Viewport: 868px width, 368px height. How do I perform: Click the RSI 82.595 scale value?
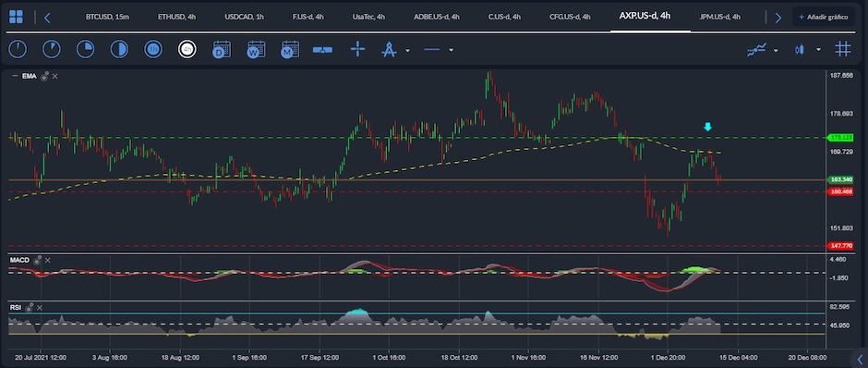(x=839, y=307)
